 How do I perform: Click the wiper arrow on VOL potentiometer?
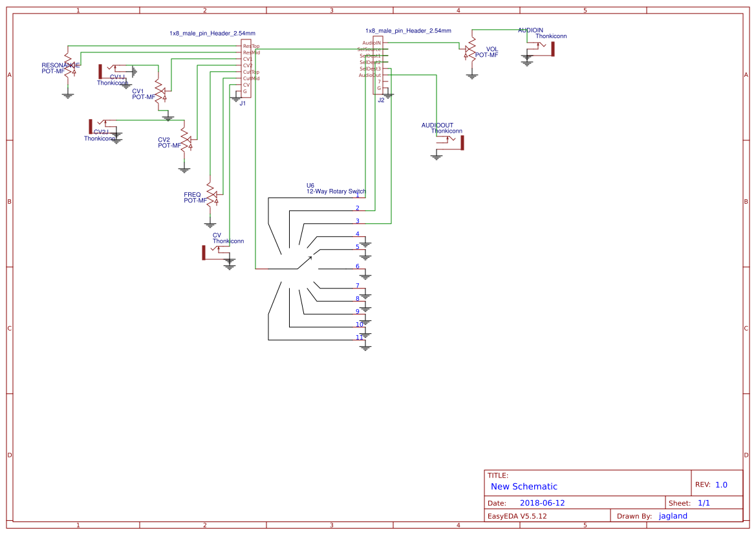467,50
